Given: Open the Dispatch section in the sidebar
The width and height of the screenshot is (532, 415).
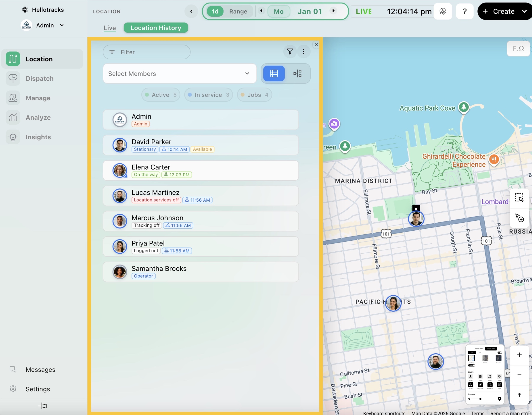Looking at the screenshot, I should coord(39,78).
